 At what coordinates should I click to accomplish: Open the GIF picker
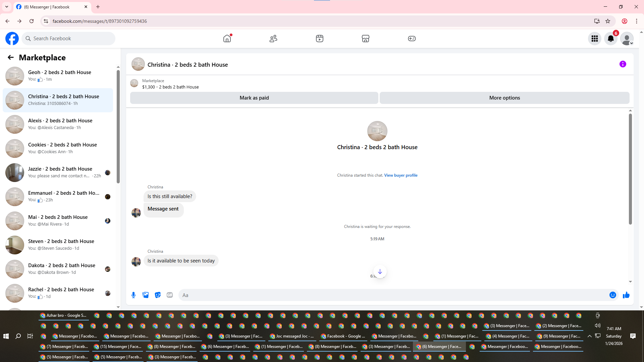170,295
